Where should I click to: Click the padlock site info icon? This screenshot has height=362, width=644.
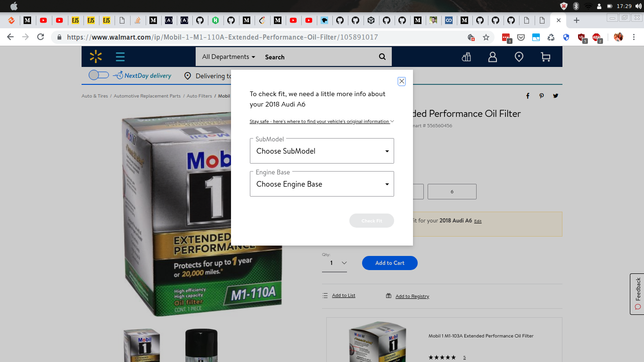pyautogui.click(x=59, y=37)
